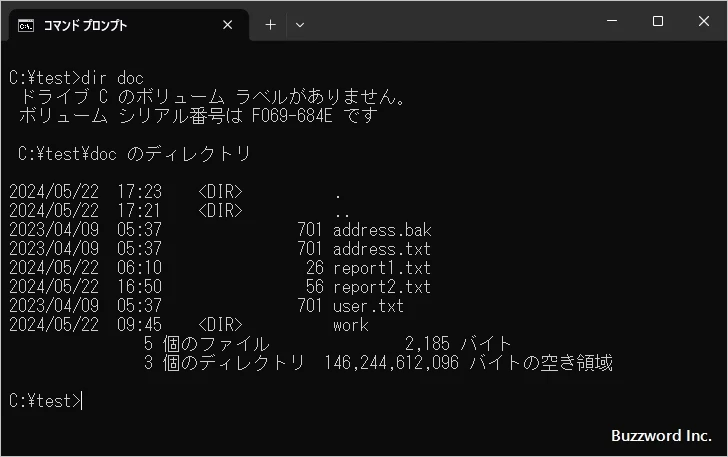Click the 17:21 timestamp
The height and width of the screenshot is (457, 728).
click(x=139, y=211)
